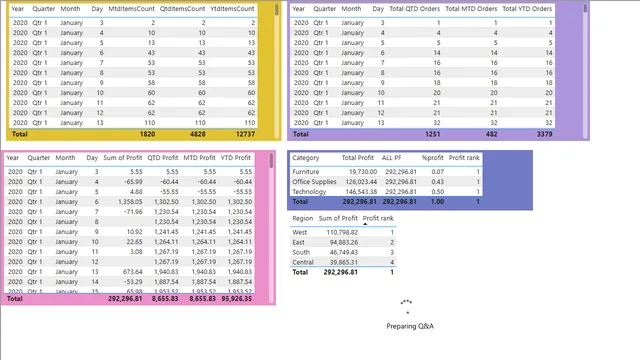The image size is (640, 360).
Task: Click the 1,358.05 Sum of Profit value
Action: (x=130, y=202)
